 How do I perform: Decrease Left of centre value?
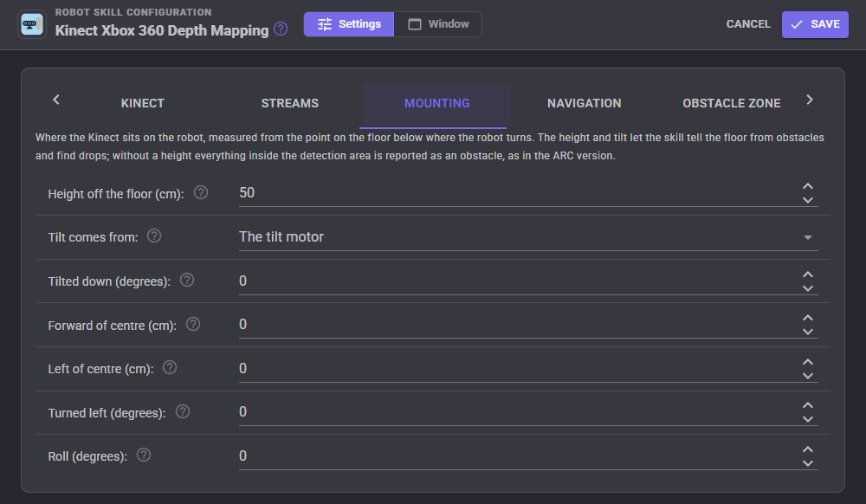(x=807, y=376)
